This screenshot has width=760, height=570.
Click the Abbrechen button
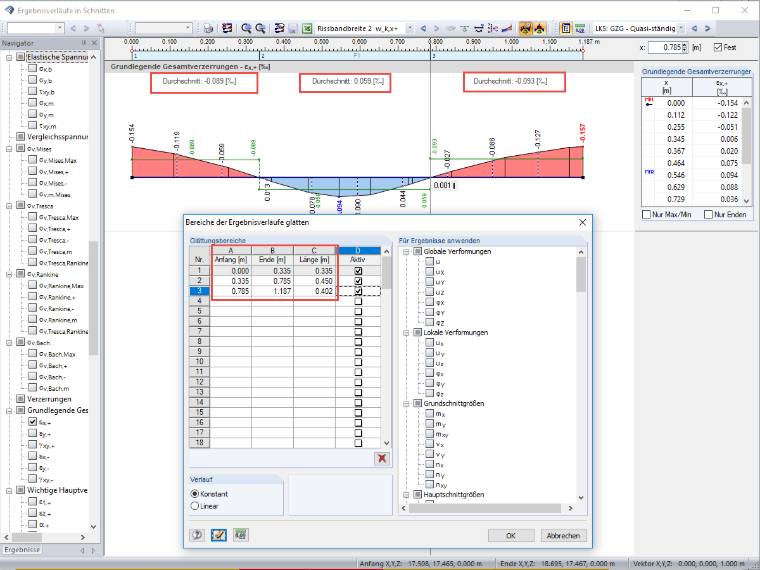(x=563, y=536)
